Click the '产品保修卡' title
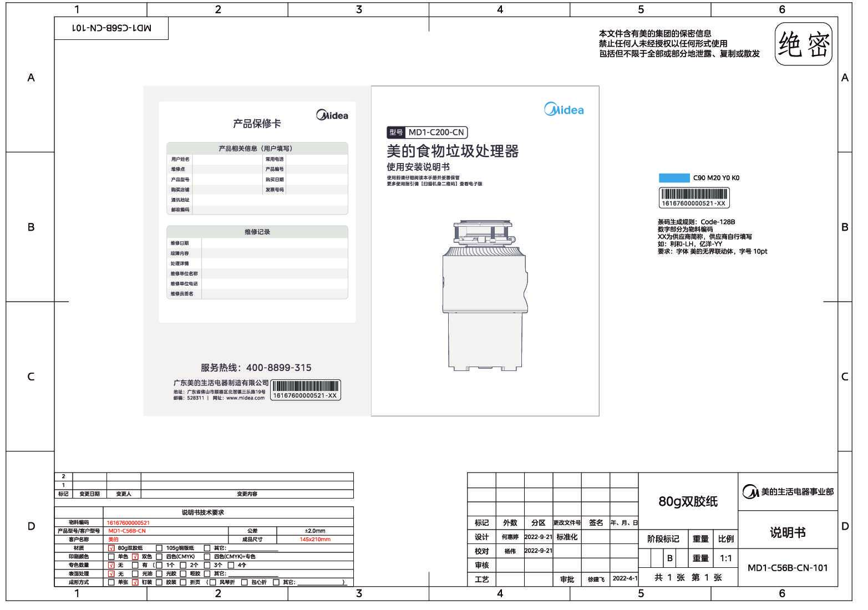This screenshot has height=610, width=868. tap(257, 124)
